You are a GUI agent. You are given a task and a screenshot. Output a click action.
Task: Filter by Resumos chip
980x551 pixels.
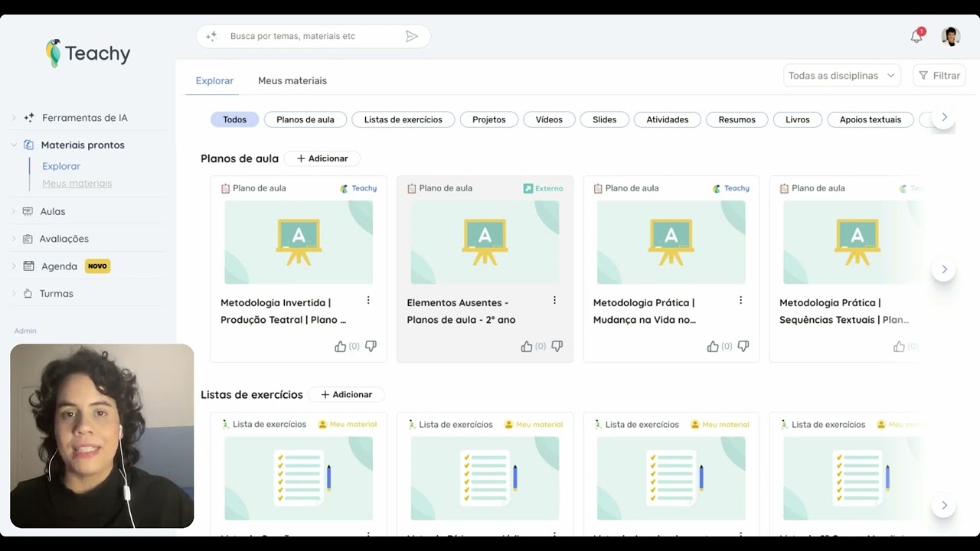pyautogui.click(x=737, y=119)
